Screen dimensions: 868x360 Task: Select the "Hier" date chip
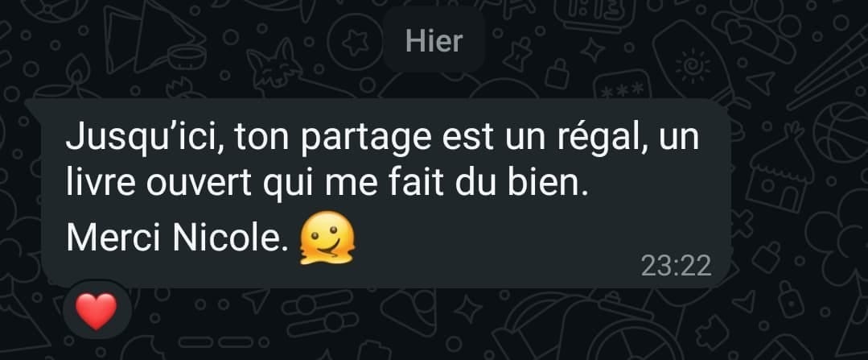(x=434, y=40)
